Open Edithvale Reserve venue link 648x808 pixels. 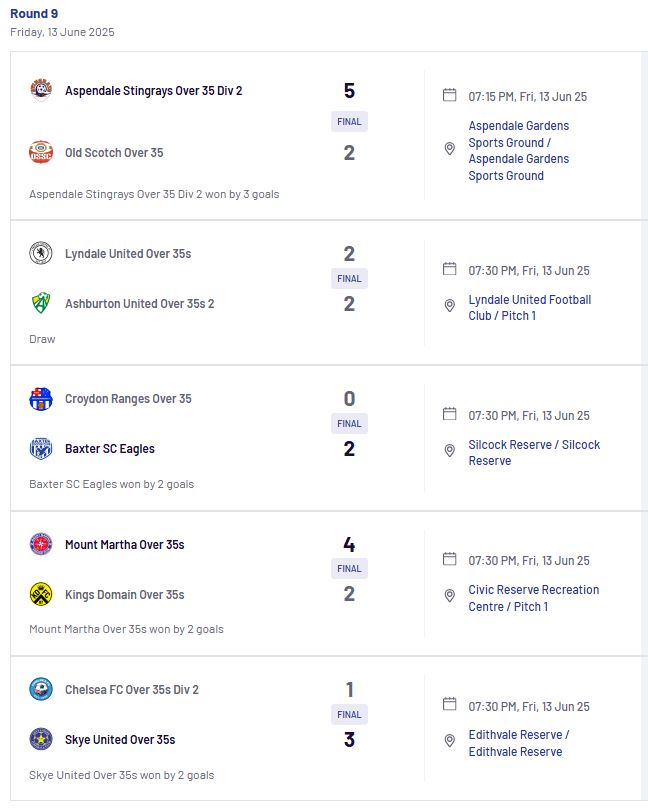[x=519, y=743]
